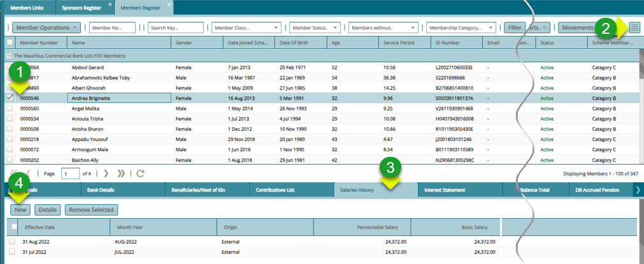
Task: Close the Sponsors Register tab
Action: pyautogui.click(x=110, y=5)
